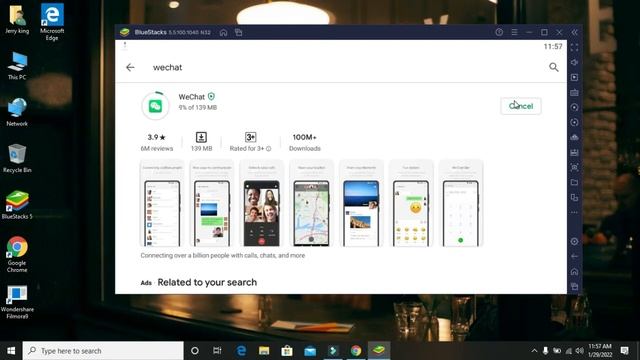Open the first WeChat screenshot thumbnail

coord(162,204)
